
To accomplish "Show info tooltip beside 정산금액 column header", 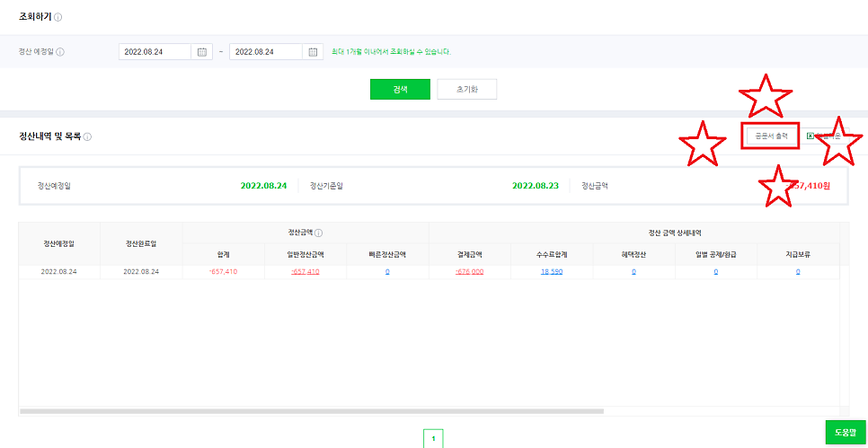I will coord(319,233).
